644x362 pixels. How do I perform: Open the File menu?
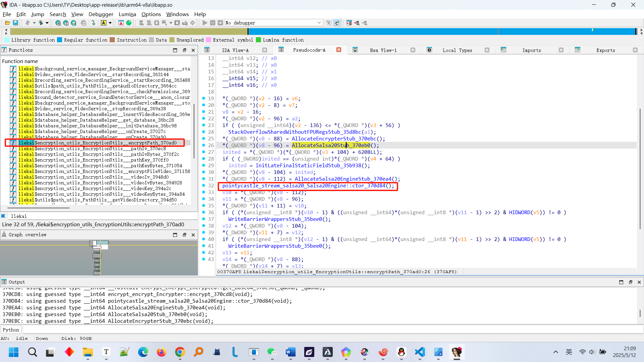point(7,14)
